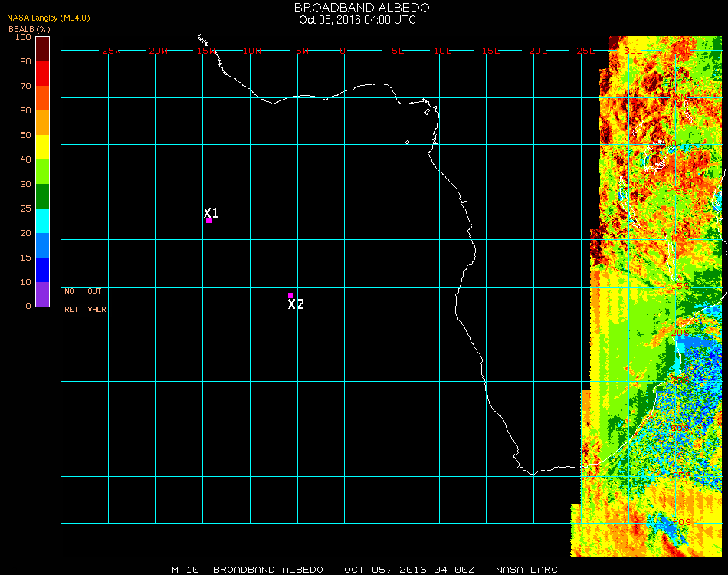
Task: Choose the dark green 25-30 legend swatch
Action: coord(42,196)
